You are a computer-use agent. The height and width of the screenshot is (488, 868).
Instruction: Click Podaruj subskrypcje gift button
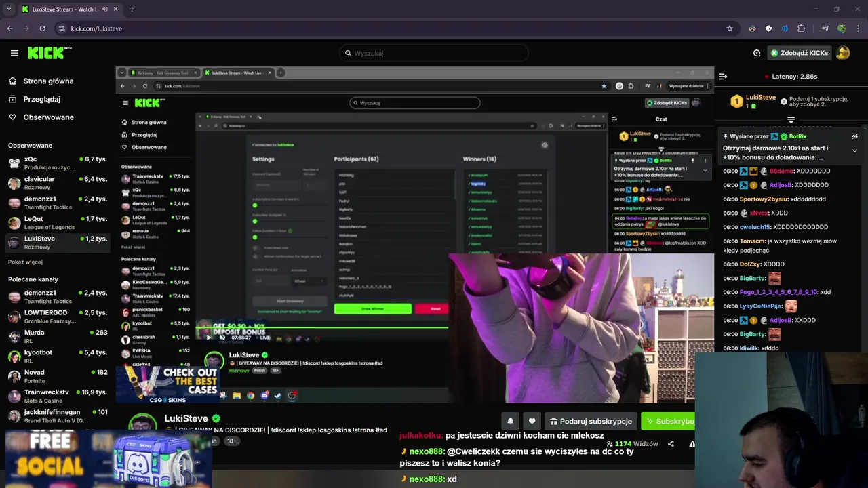point(591,421)
